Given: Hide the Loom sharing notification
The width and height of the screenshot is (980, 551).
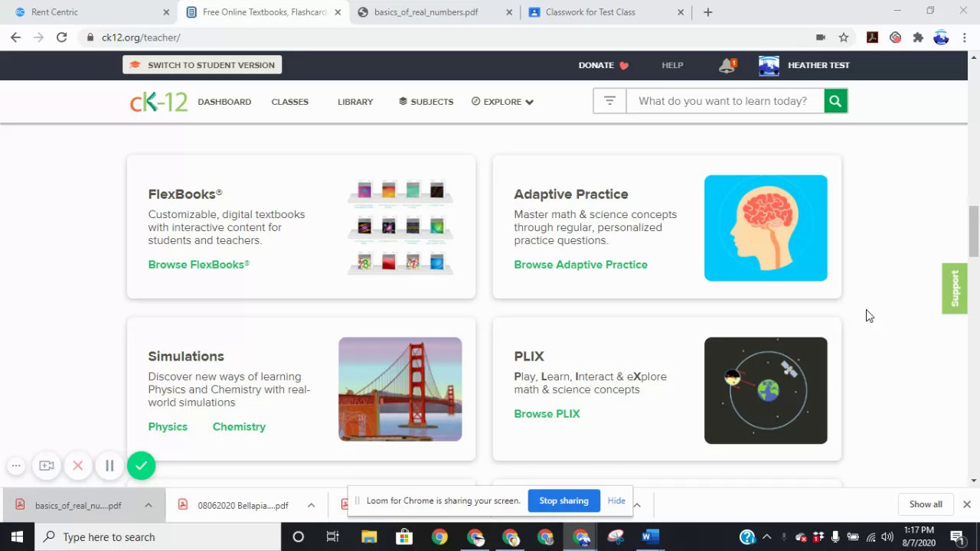Looking at the screenshot, I should click(x=616, y=500).
